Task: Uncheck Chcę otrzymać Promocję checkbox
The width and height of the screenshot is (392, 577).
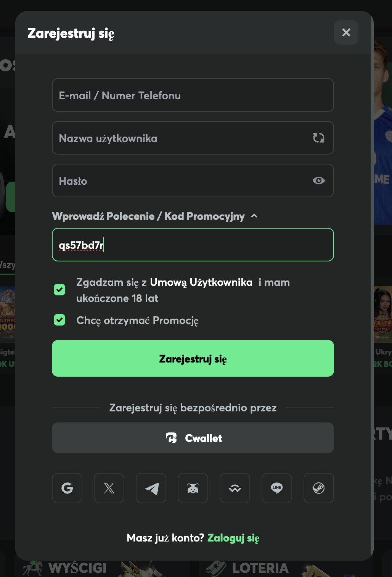Action: tap(59, 320)
